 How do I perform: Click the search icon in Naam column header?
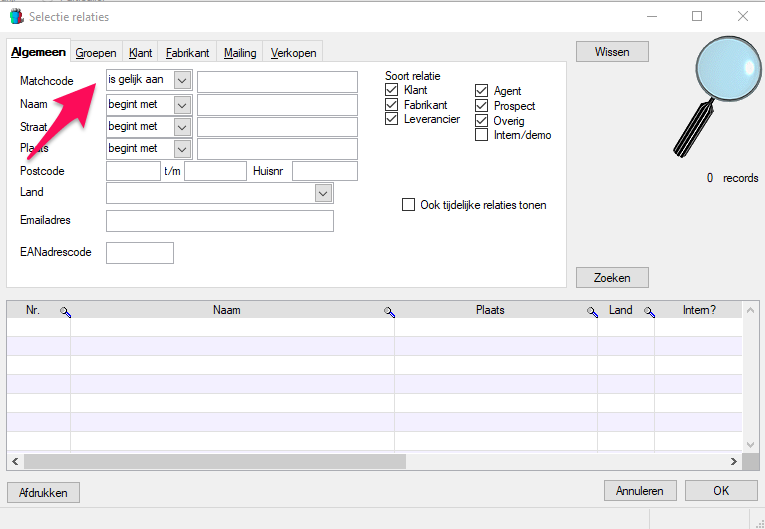389,312
